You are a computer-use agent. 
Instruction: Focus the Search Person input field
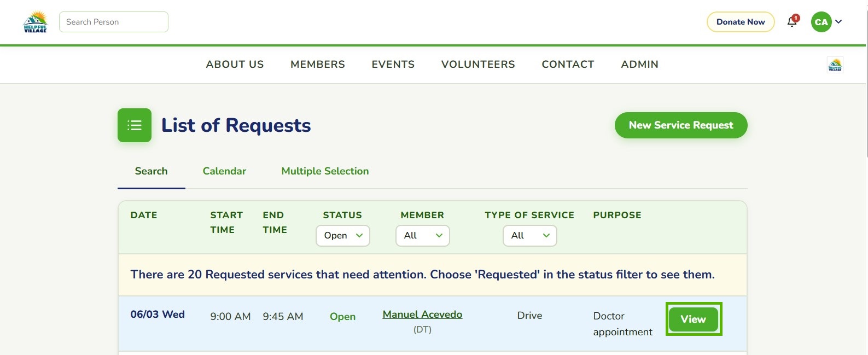point(114,22)
